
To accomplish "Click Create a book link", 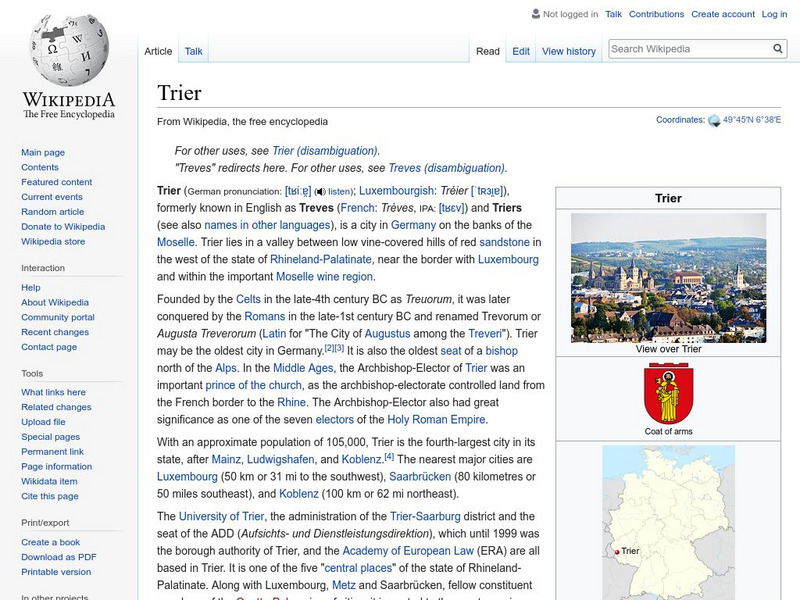I will [x=51, y=542].
